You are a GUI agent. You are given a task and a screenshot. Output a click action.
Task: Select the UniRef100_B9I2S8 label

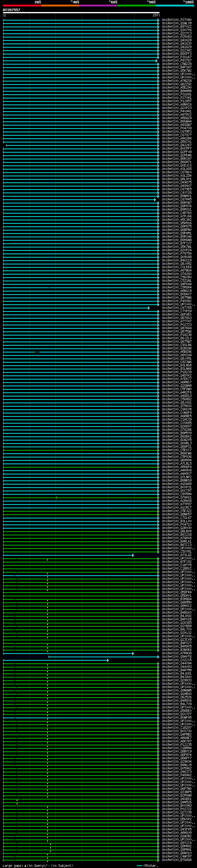[x=177, y=535]
